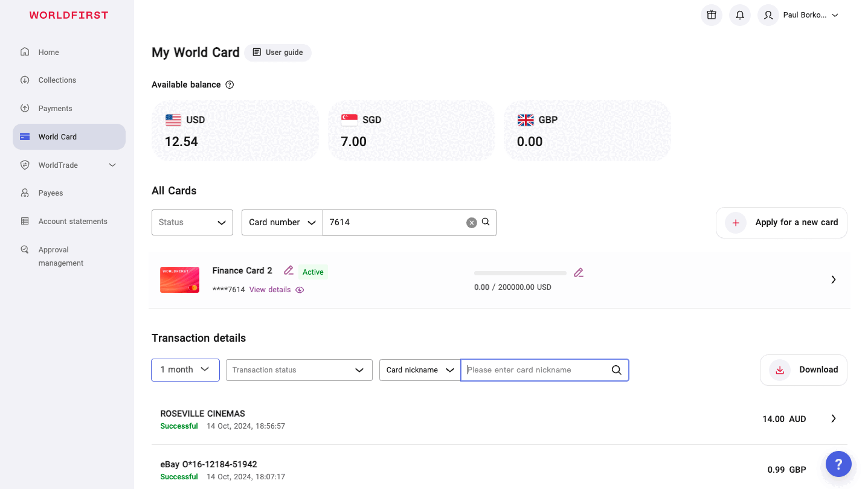
Task: Click the available balance info icon
Action: tap(230, 85)
